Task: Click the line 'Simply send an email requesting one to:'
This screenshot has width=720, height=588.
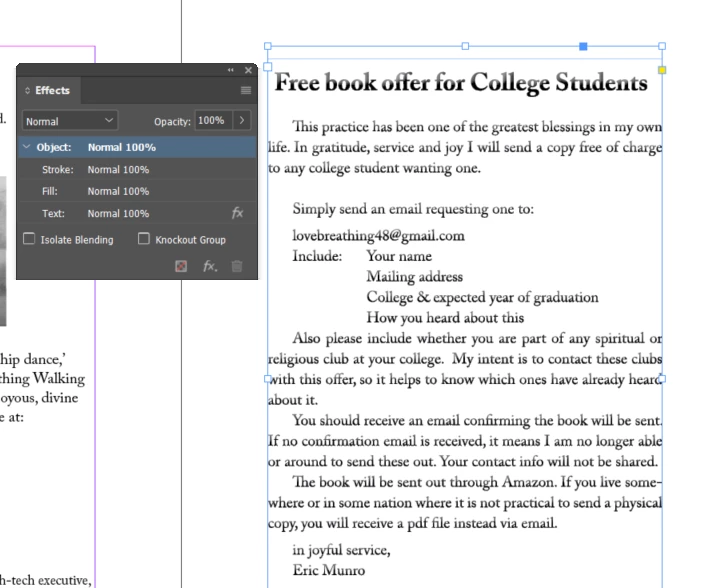Action: 413,209
